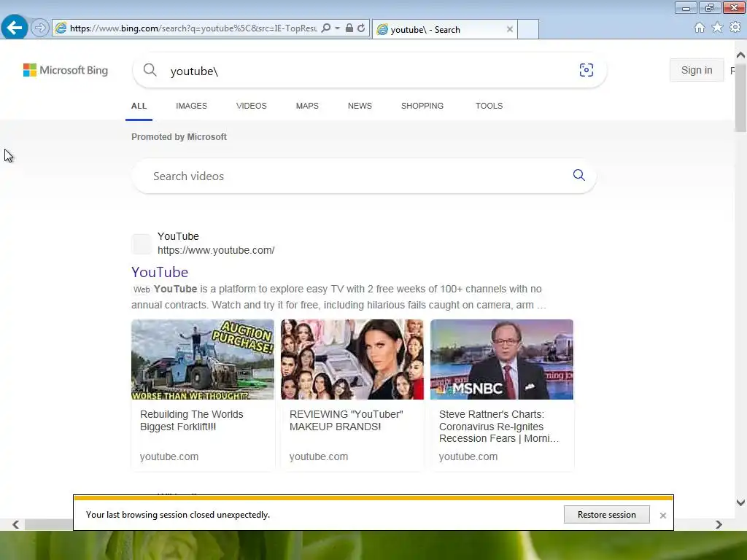Click the Sign in button
The height and width of the screenshot is (560, 747).
pos(697,70)
